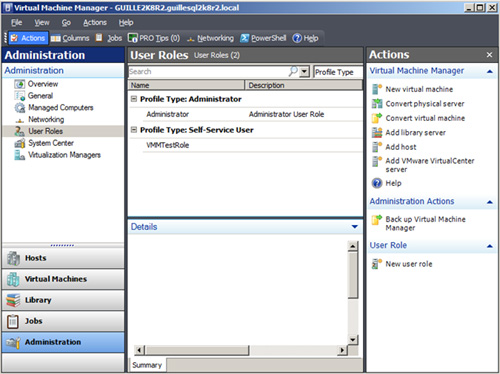Viewport: 500px width, 374px height.
Task: Close the Actions pane
Action: pos(489,55)
